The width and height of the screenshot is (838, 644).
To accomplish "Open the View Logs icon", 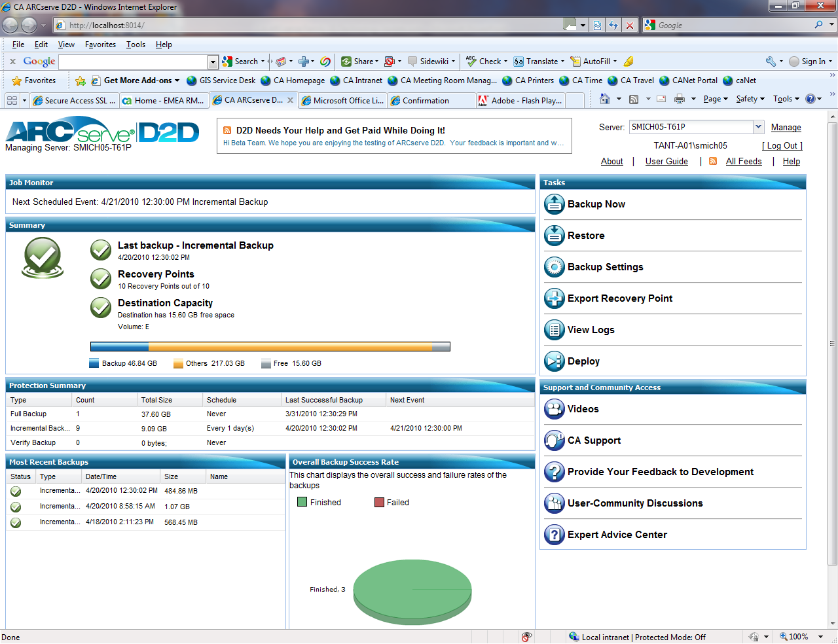I will point(555,330).
